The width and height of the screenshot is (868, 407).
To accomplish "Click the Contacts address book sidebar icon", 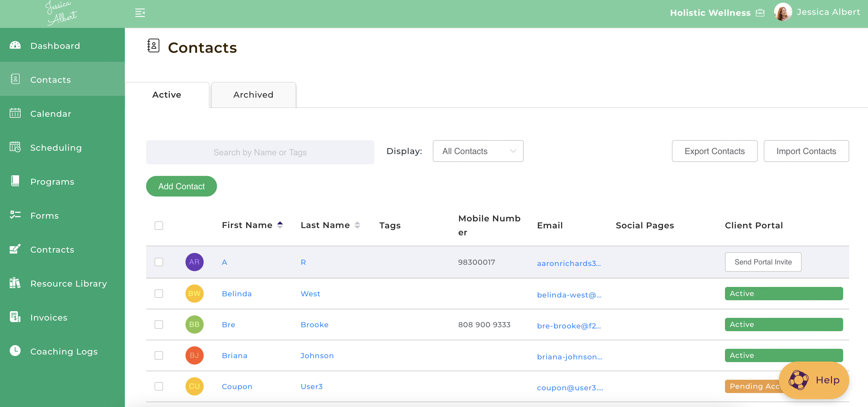I will click(x=15, y=79).
